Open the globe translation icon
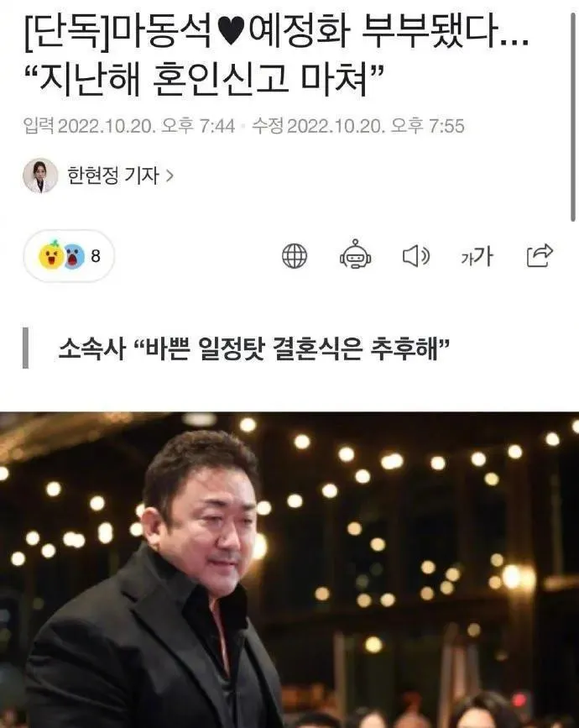 pos(295,256)
